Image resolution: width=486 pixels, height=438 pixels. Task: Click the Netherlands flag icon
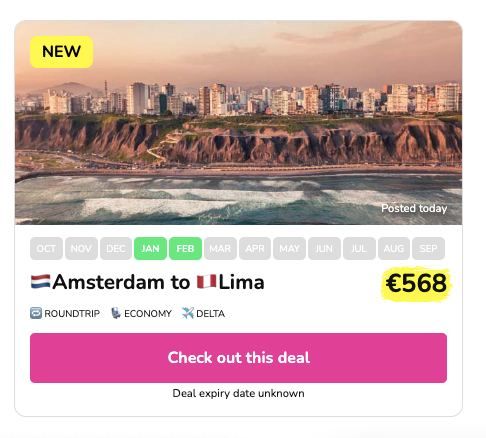pos(41,282)
